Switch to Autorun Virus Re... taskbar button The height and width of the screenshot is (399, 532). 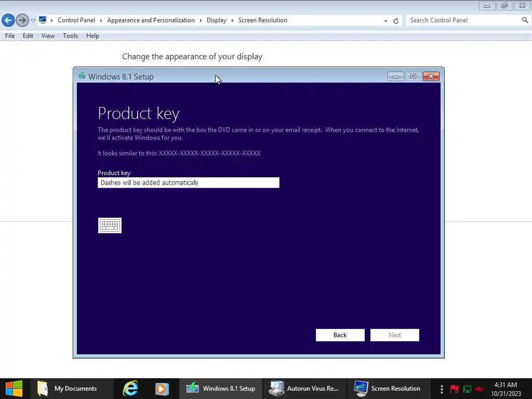pos(304,389)
